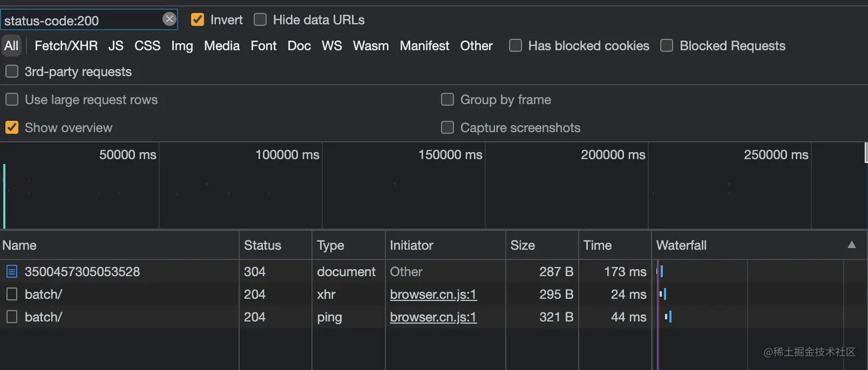Clear the status-code filter text
This screenshot has width=868, height=370.
169,20
